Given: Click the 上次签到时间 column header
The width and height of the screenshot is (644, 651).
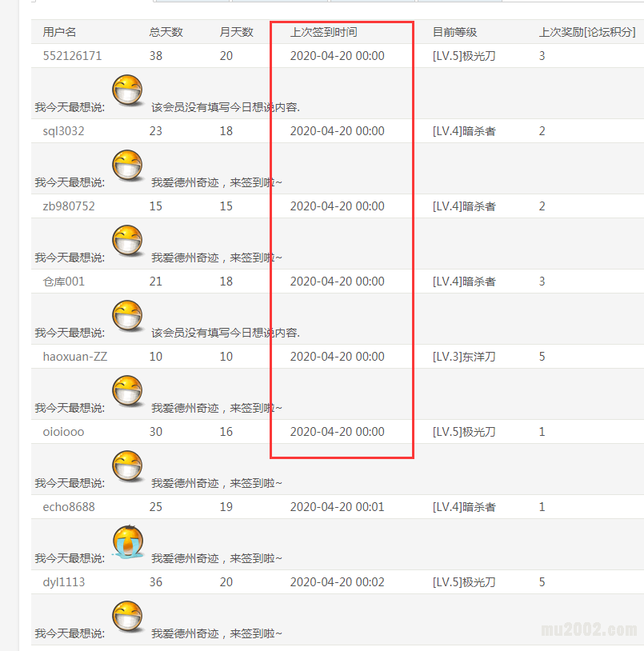Looking at the screenshot, I should 323,32.
